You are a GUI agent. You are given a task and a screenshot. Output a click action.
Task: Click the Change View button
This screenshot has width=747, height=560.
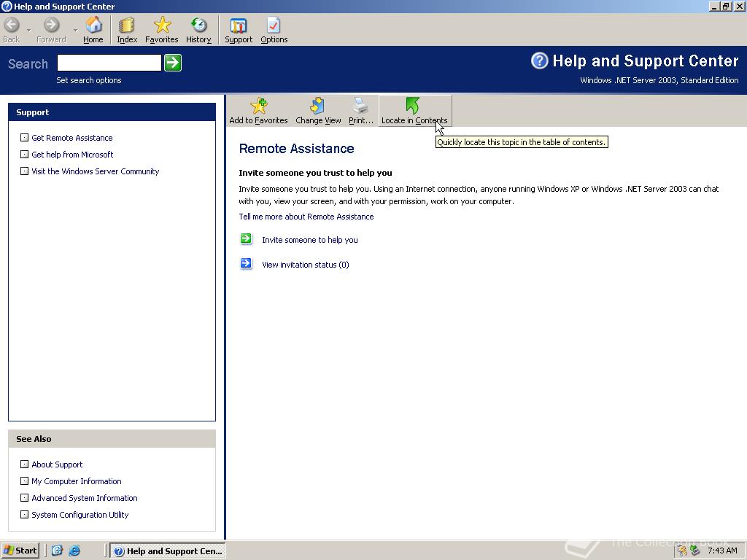coord(318,111)
